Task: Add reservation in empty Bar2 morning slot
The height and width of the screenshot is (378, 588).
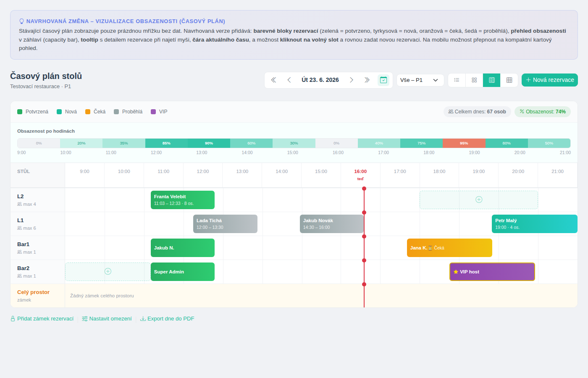Action: (108, 271)
